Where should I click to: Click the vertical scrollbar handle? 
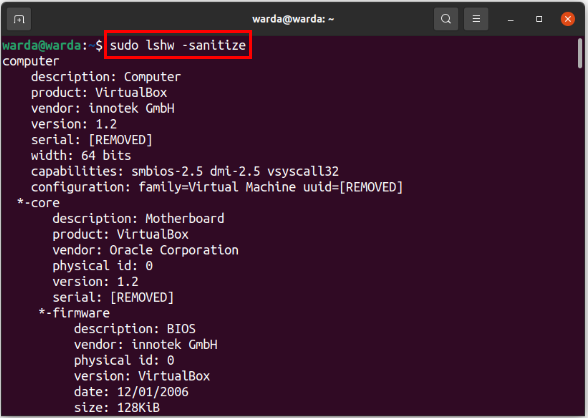coord(580,53)
